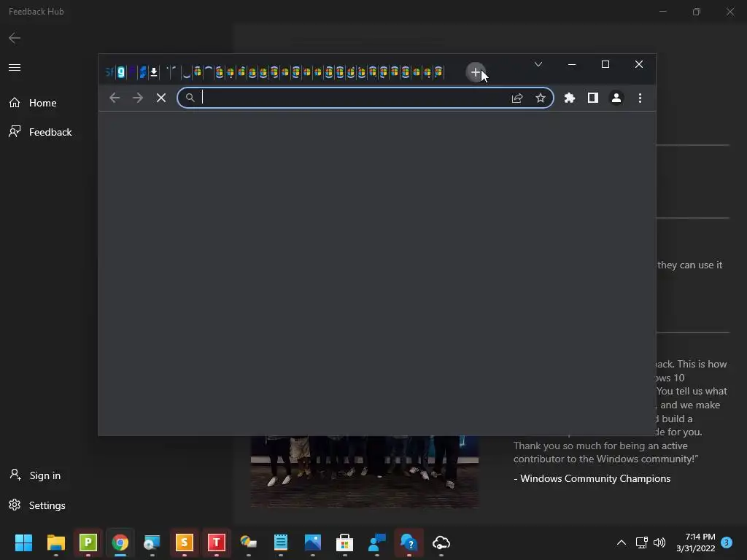Image resolution: width=747 pixels, height=560 pixels.
Task: Click 'Windows Community Champions' text
Action: tap(595, 478)
